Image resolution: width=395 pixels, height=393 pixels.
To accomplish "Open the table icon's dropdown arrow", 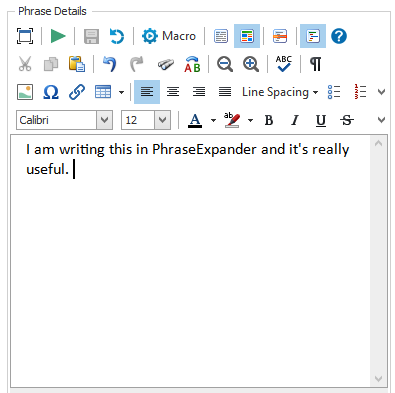I will (122, 92).
